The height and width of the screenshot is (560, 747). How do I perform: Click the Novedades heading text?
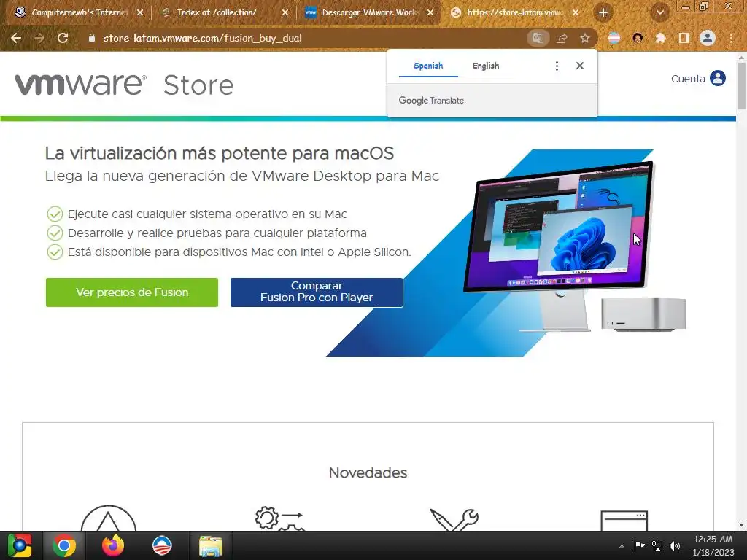click(x=368, y=472)
